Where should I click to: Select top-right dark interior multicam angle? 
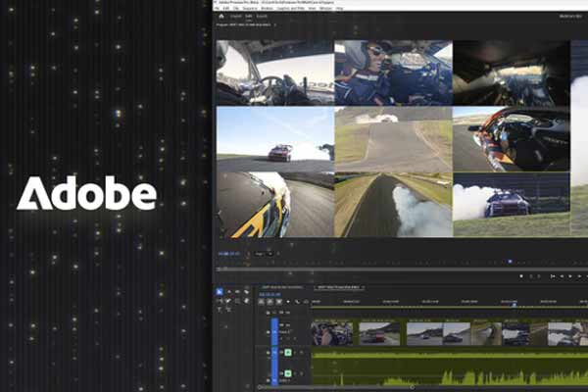(x=512, y=73)
